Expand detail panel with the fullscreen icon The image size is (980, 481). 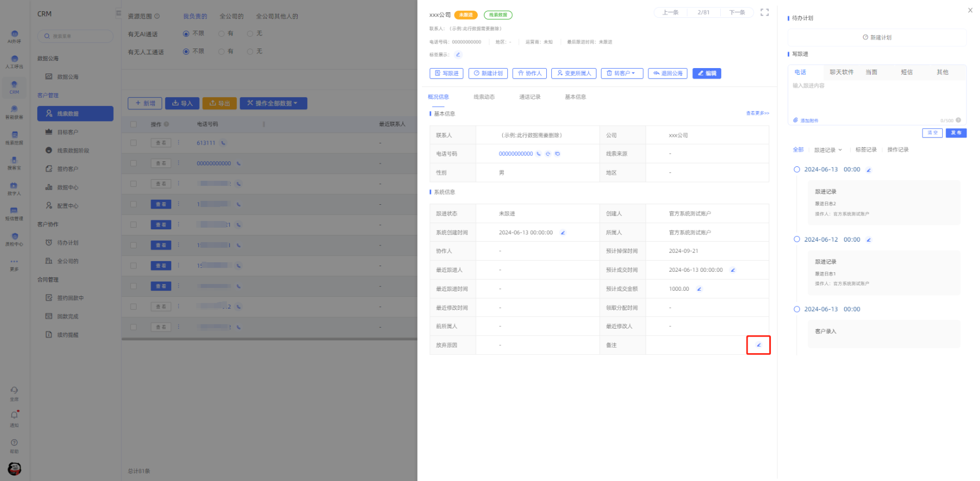[x=764, y=12]
